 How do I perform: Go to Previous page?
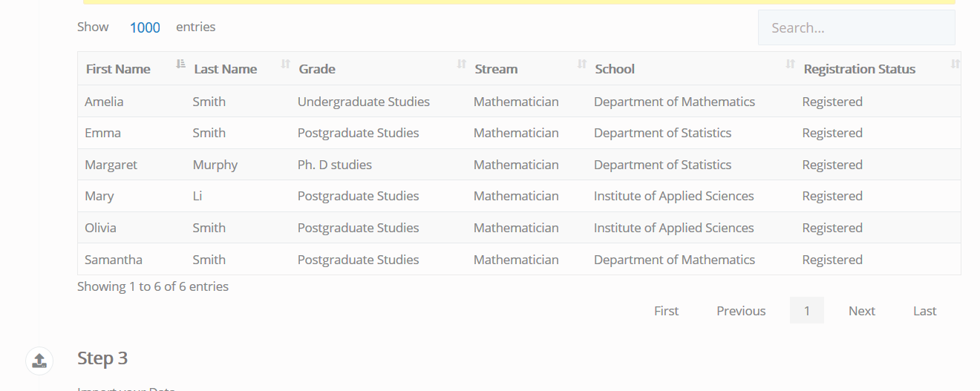point(741,311)
